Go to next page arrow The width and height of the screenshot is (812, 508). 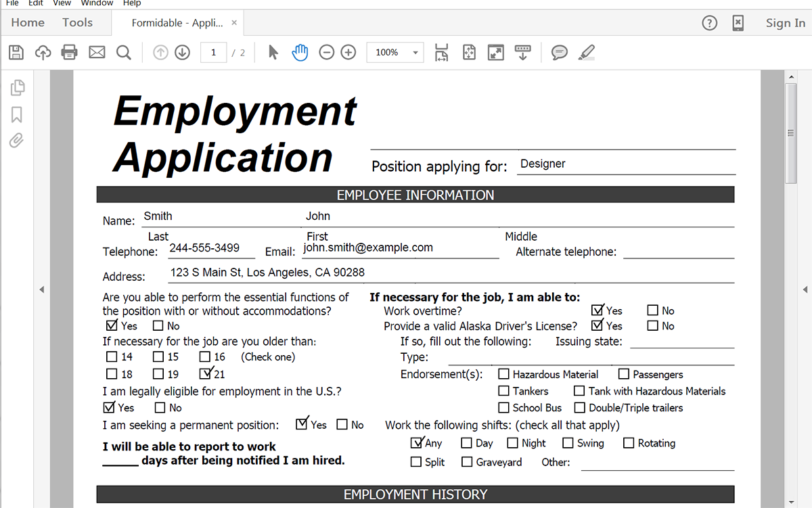182,52
